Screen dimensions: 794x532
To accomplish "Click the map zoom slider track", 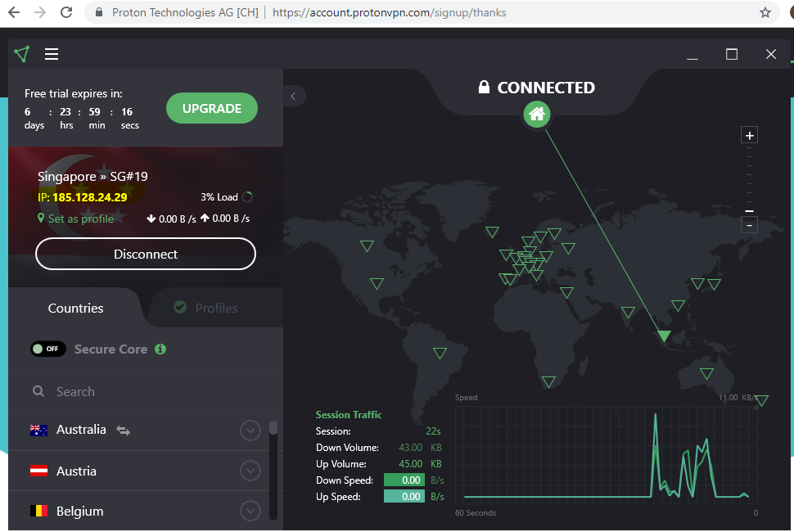I will click(750, 180).
